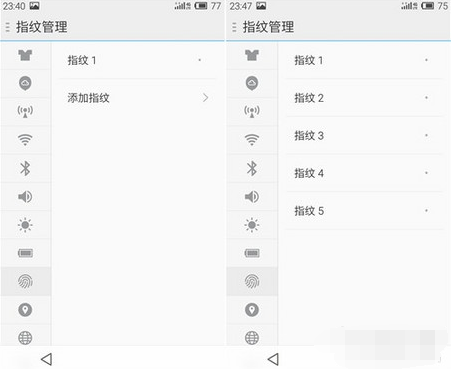Open cloud account icon in left screen sidebar

click(x=25, y=83)
